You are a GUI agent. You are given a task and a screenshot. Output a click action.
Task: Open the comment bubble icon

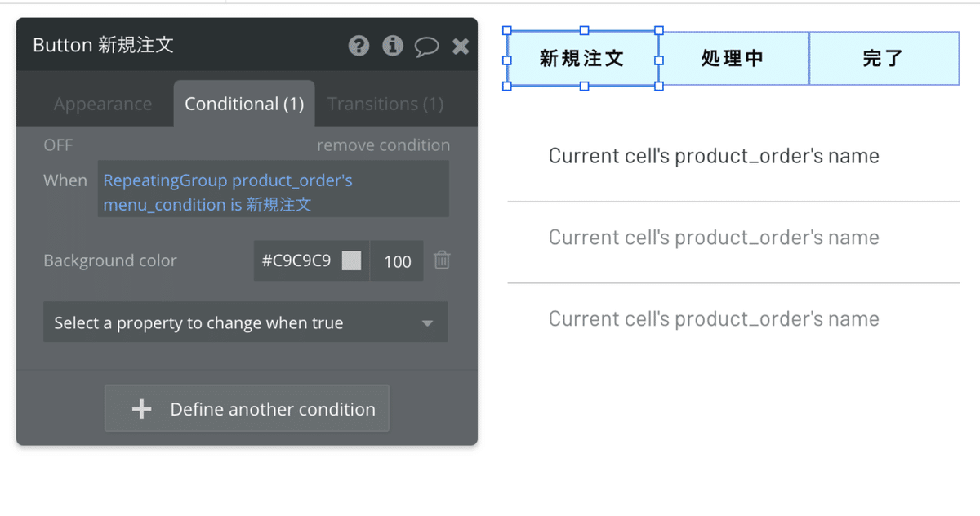pyautogui.click(x=426, y=47)
